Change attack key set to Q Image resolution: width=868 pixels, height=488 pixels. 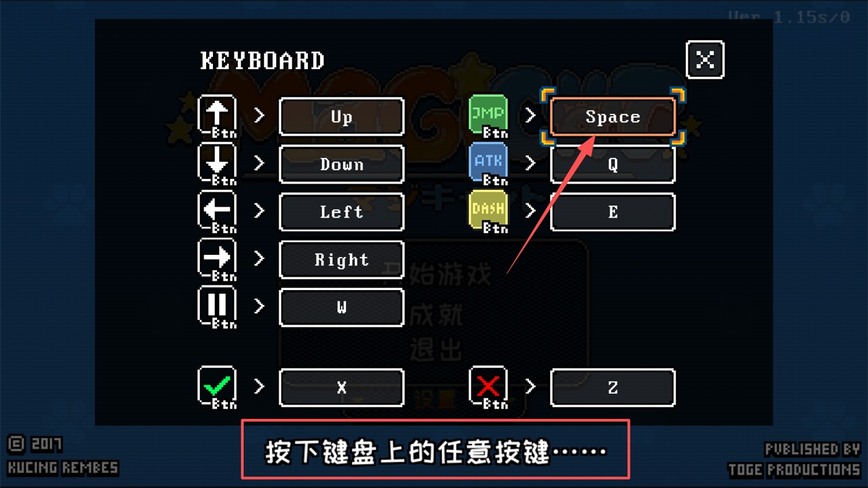tap(613, 164)
